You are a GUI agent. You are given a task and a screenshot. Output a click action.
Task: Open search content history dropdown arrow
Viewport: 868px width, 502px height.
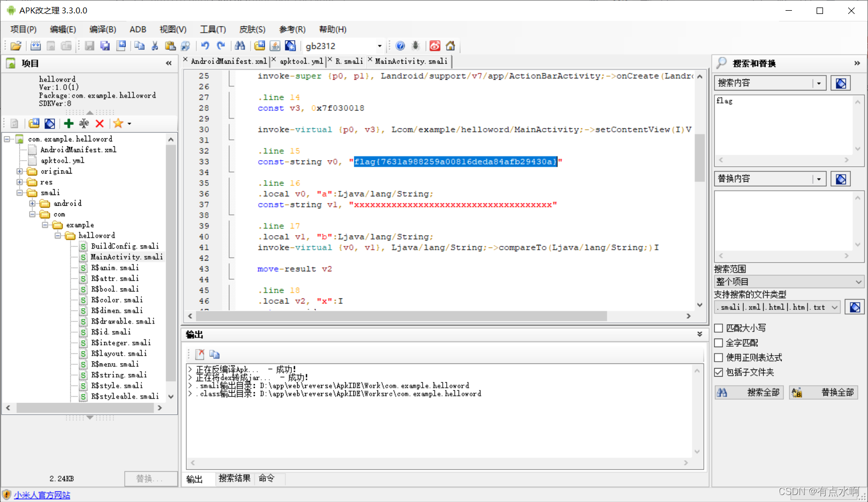tap(819, 83)
